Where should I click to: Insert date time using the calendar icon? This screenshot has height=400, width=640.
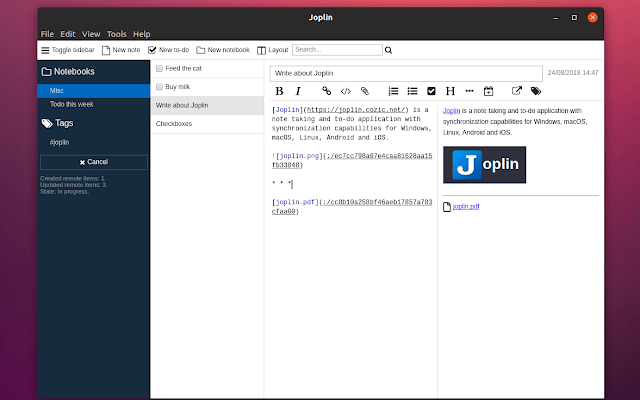(488, 91)
